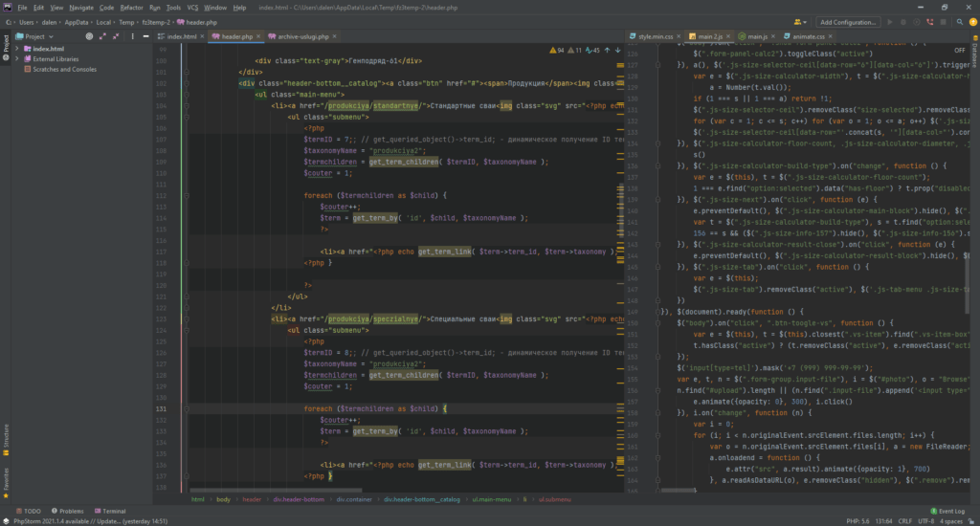Click the Add Configuration button

coord(848,21)
